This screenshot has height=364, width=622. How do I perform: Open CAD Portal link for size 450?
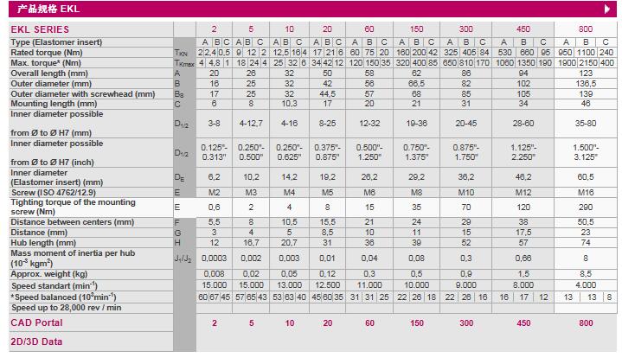[x=523, y=322]
